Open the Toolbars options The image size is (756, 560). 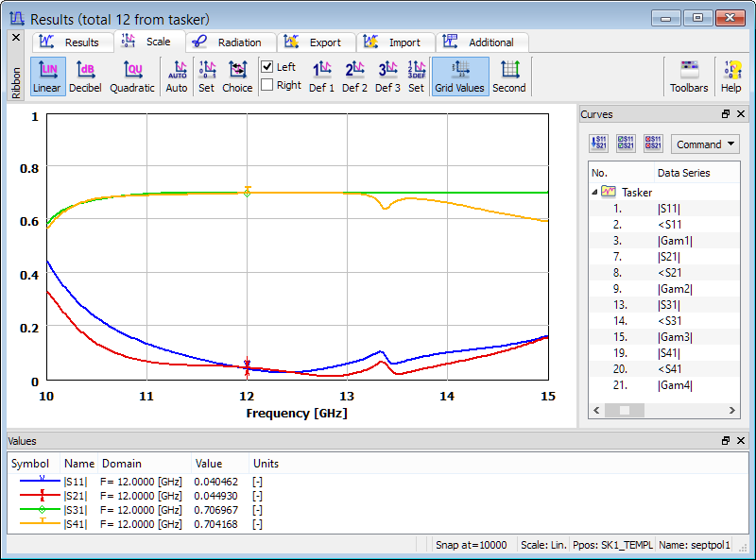point(689,76)
